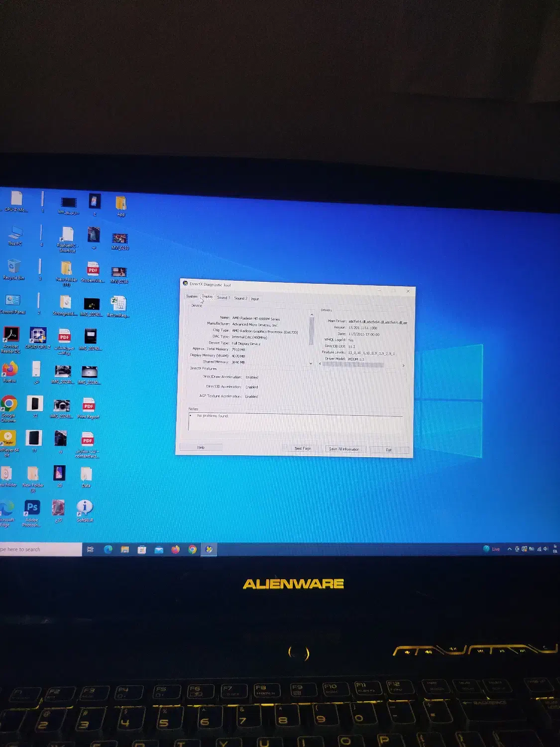Click the Next Page button

302,448
